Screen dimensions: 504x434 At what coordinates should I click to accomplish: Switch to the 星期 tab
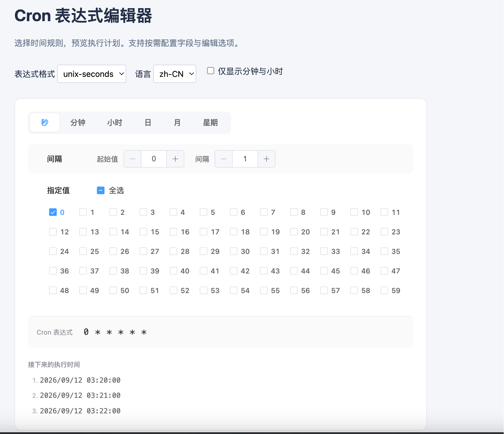click(210, 122)
